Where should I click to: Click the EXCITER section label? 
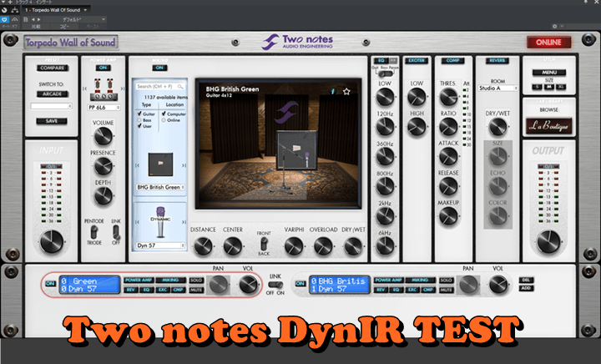[417, 61]
